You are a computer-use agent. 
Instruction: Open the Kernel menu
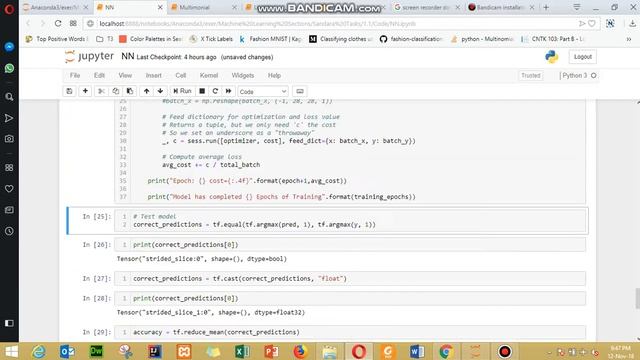[209, 76]
